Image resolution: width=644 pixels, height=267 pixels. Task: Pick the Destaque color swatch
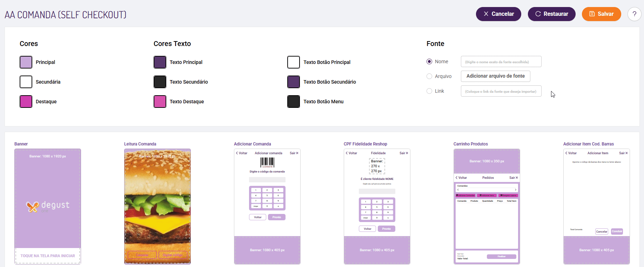coord(26,102)
